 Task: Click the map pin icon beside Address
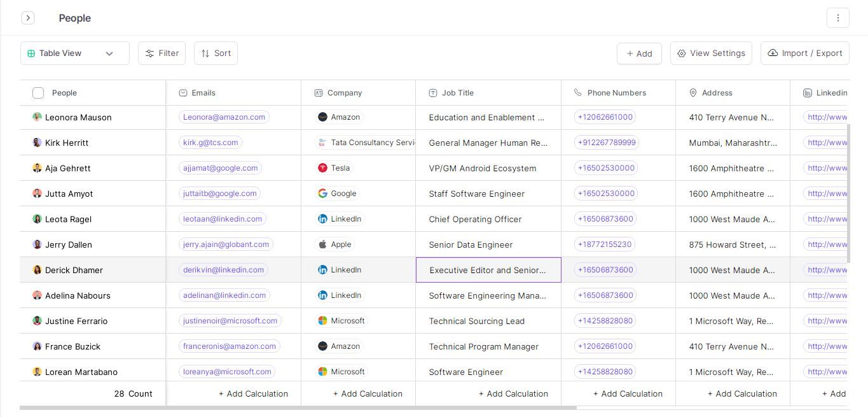(x=692, y=92)
